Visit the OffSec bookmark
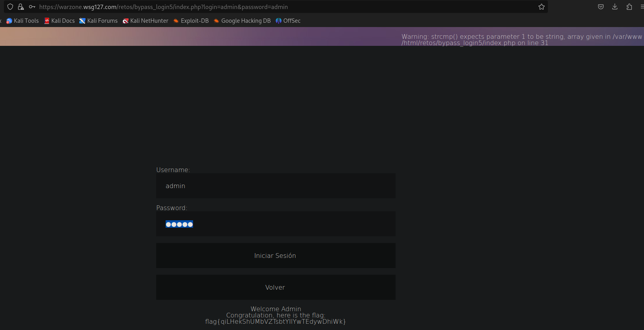 pyautogui.click(x=288, y=21)
